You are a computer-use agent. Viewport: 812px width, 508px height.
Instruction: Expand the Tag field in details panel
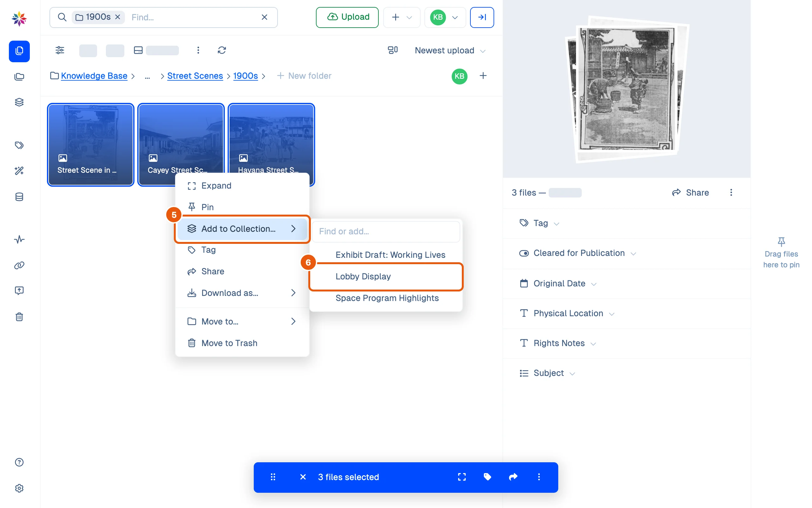tap(539, 224)
